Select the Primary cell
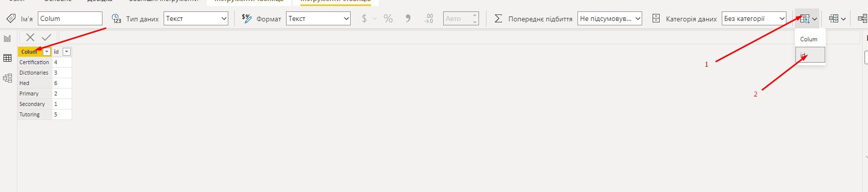This screenshot has width=868, height=192. click(x=34, y=94)
